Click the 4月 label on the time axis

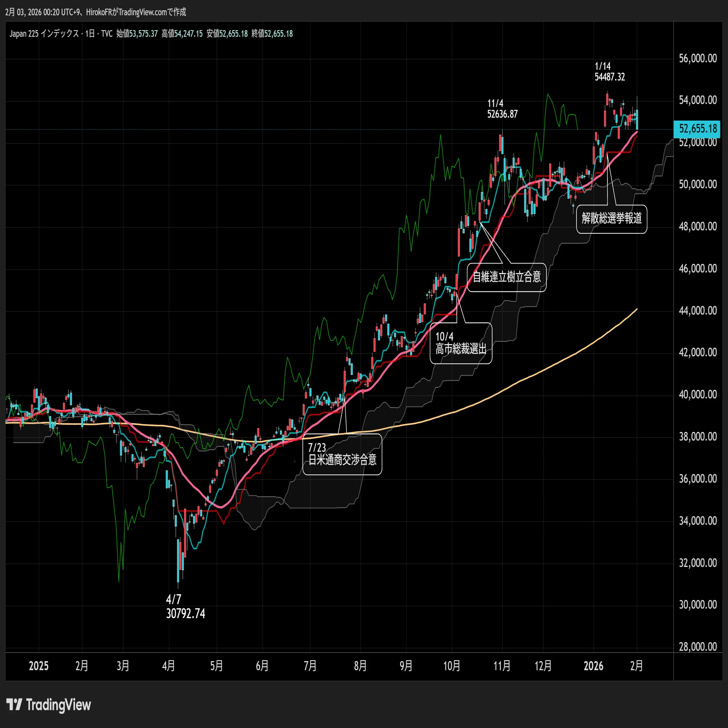click(168, 666)
